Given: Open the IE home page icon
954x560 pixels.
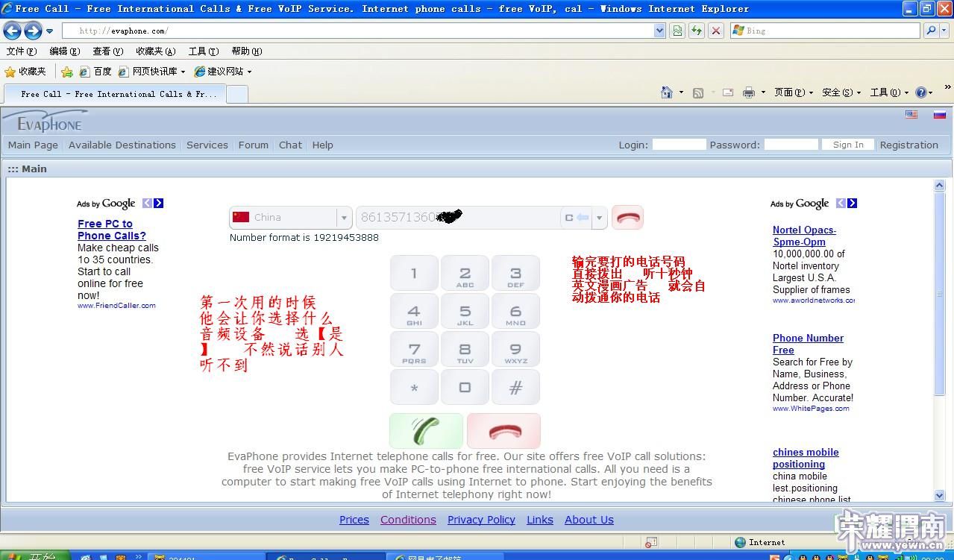Looking at the screenshot, I should [667, 92].
